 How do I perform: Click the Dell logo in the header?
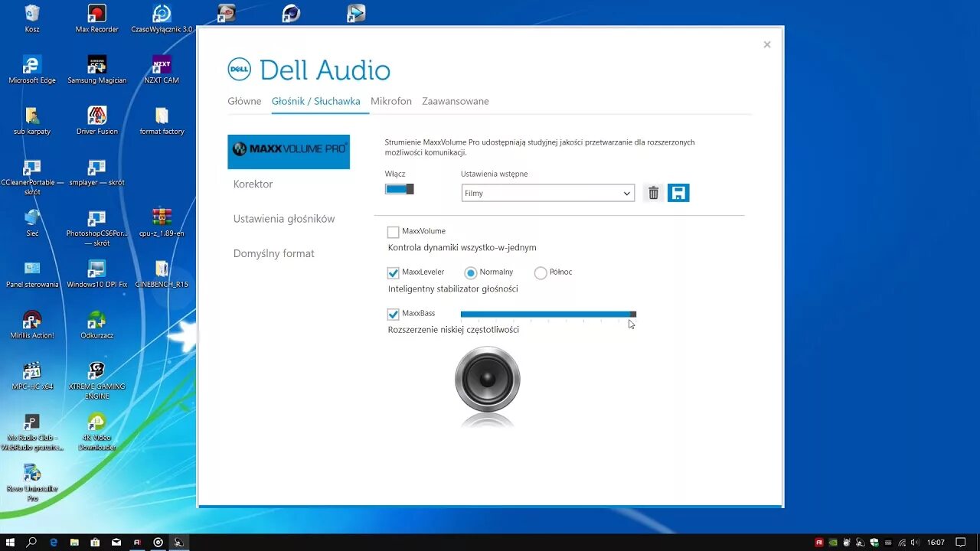click(x=240, y=70)
